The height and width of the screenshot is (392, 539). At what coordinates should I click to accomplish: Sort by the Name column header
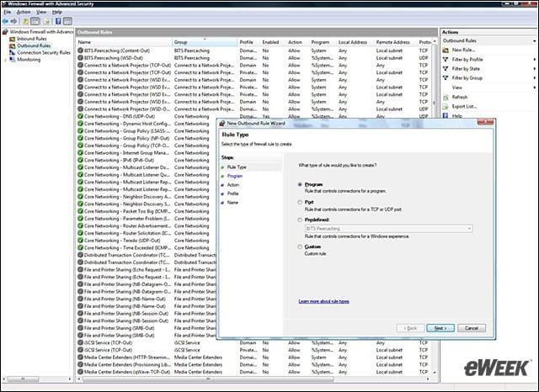[124, 42]
